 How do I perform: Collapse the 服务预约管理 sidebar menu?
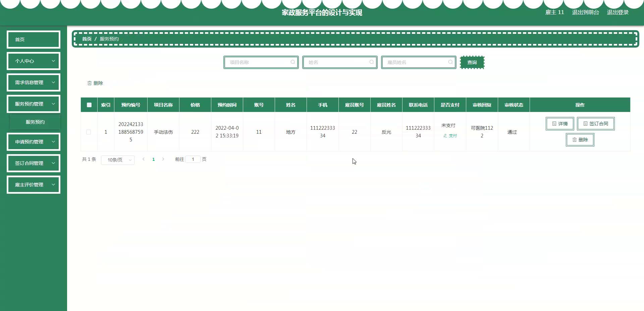coord(34,104)
